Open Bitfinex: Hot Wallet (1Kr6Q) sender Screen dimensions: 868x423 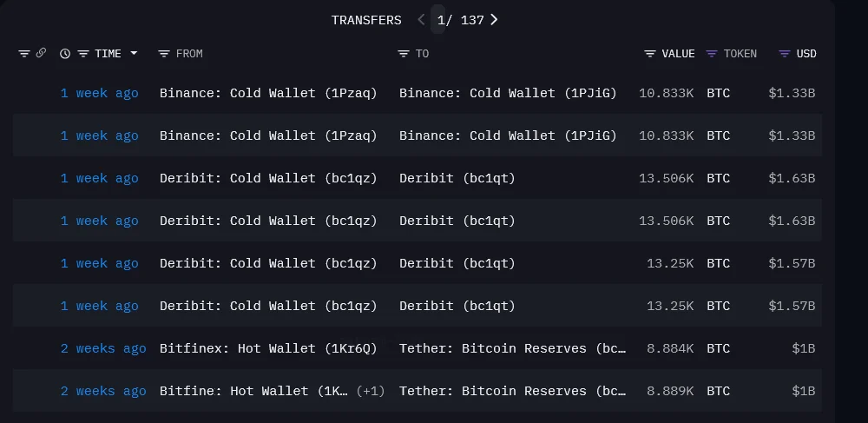pos(268,348)
